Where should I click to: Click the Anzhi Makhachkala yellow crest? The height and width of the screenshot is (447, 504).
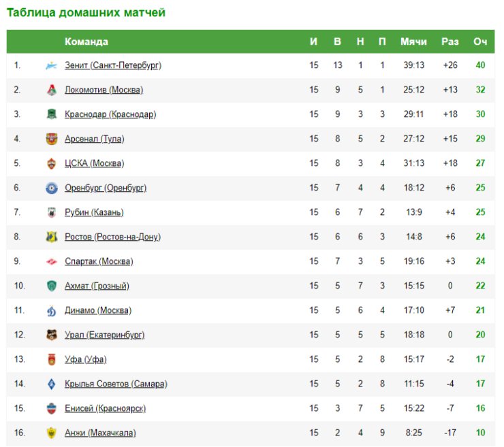click(x=52, y=433)
